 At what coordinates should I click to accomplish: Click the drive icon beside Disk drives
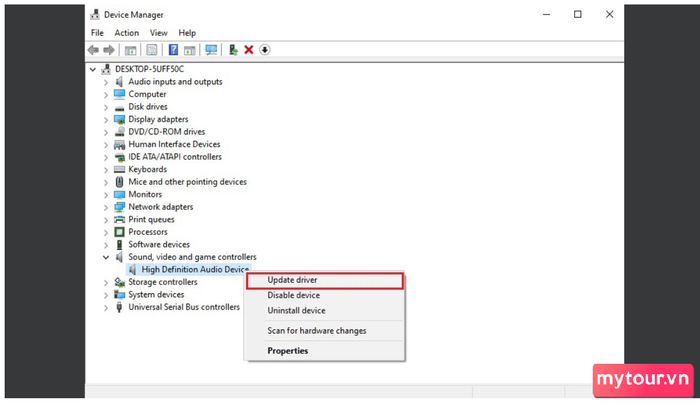click(119, 108)
